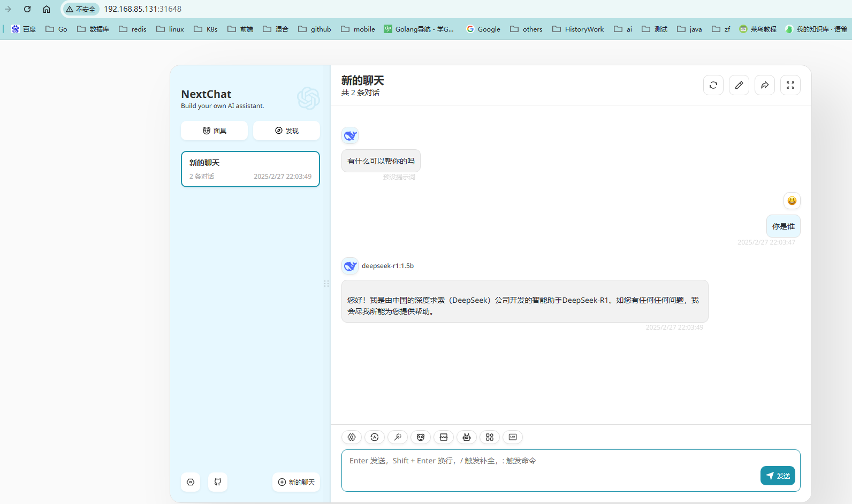This screenshot has height=504, width=852.
Task: Click the browser address bar URL
Action: point(142,9)
